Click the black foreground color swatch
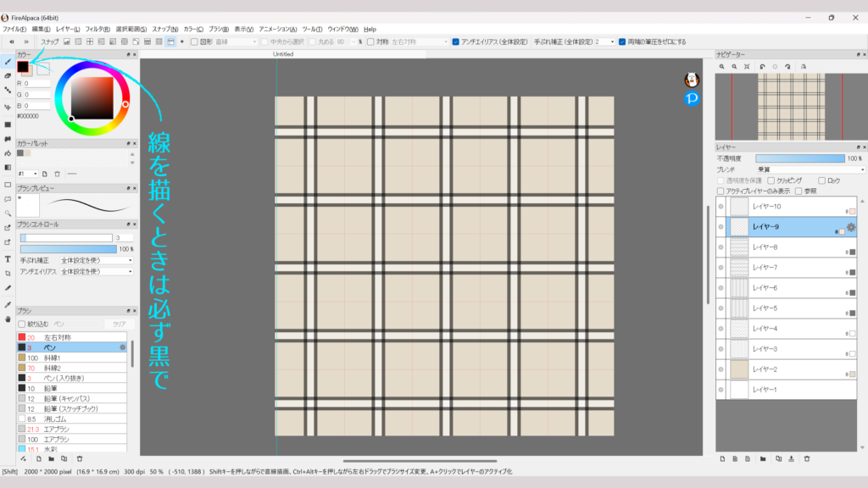 [23, 67]
